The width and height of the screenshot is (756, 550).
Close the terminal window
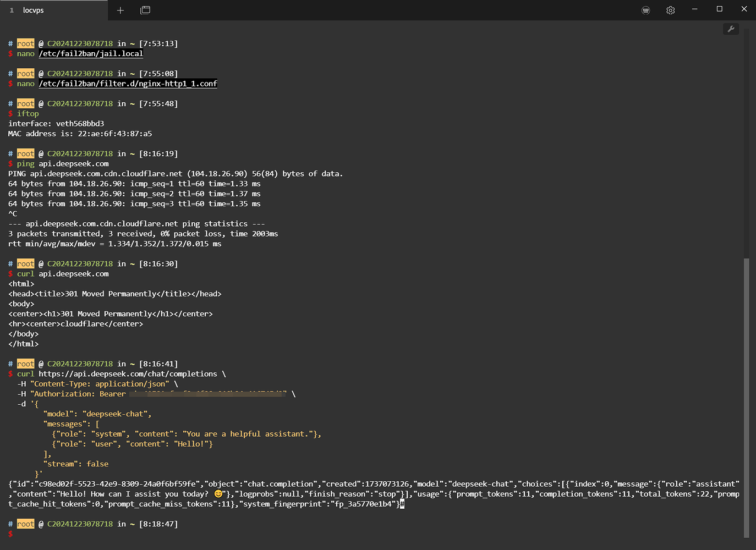click(744, 9)
